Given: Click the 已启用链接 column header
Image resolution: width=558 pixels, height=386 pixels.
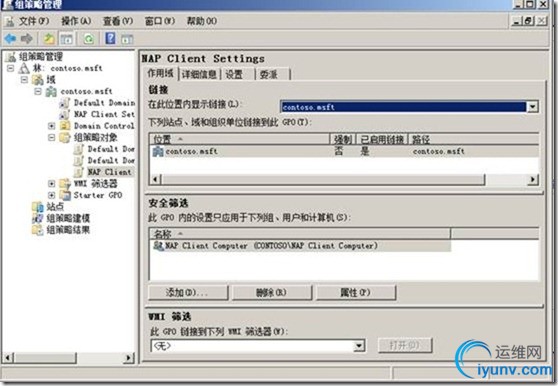Looking at the screenshot, I should (382, 139).
